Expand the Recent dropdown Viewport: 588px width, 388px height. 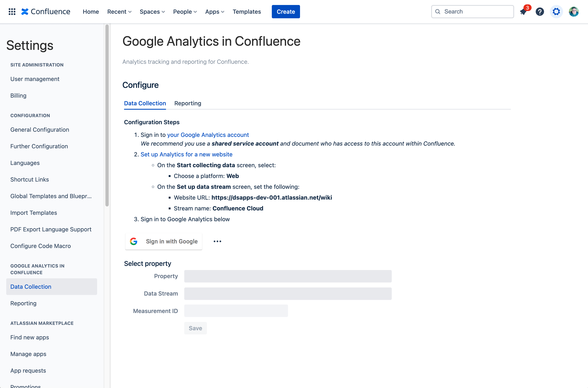pos(119,11)
